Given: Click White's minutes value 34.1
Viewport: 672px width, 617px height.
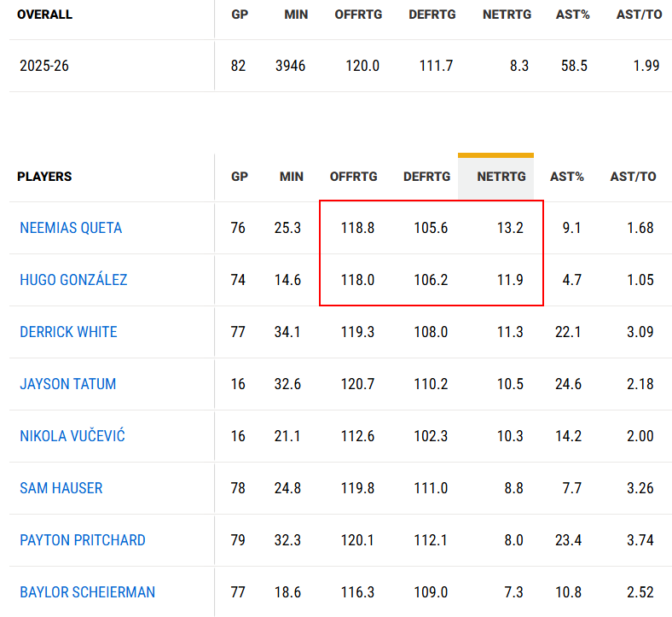Looking at the screenshot, I should pos(287,332).
